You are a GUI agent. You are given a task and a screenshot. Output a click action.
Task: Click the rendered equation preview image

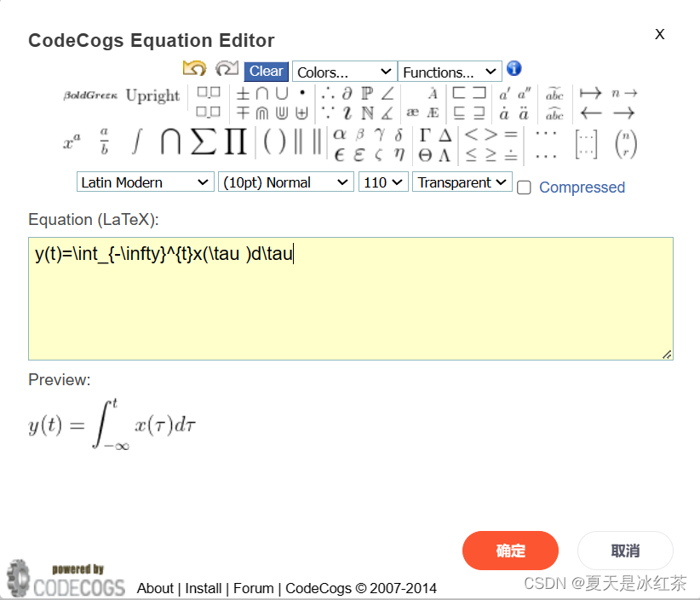tap(112, 424)
